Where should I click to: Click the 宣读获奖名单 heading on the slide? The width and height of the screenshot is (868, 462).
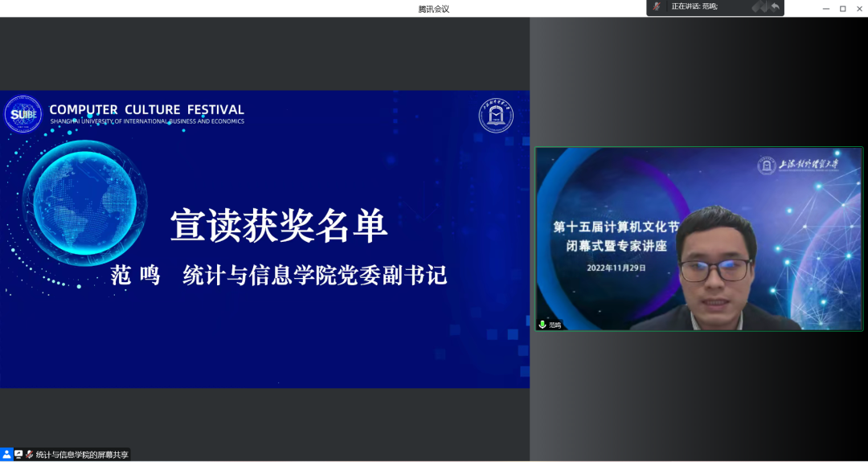tap(279, 228)
